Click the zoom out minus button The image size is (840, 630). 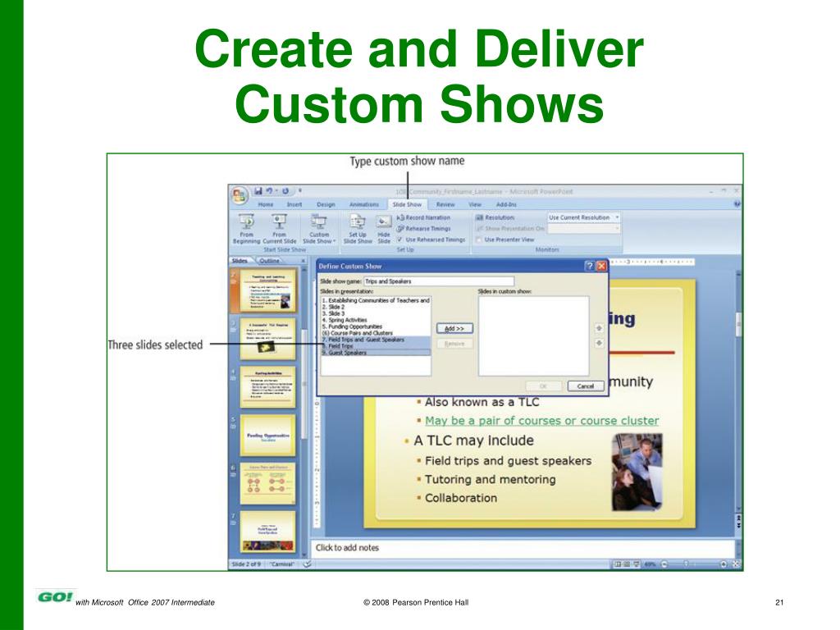pos(664,564)
